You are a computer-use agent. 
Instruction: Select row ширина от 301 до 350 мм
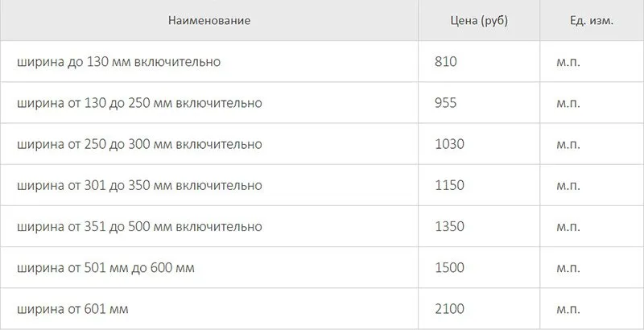point(322,185)
